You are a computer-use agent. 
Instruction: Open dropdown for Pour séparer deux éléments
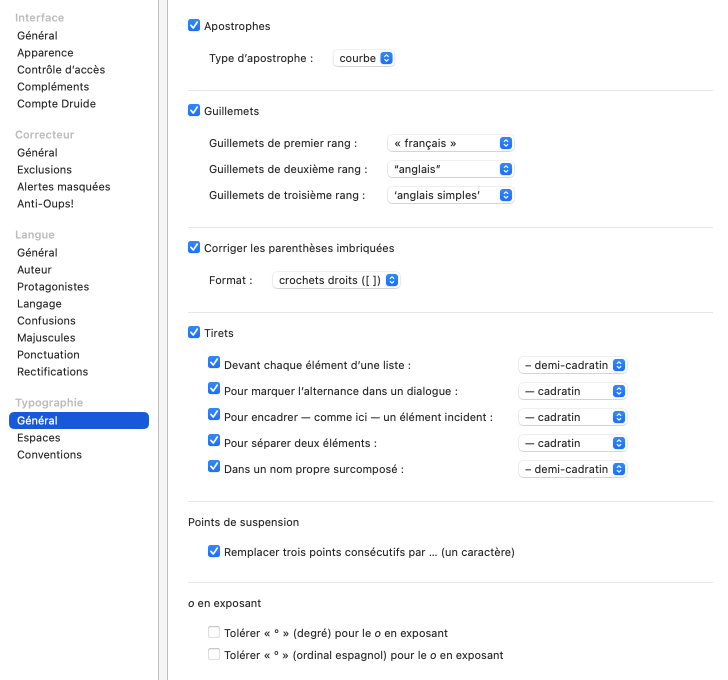click(x=572, y=443)
